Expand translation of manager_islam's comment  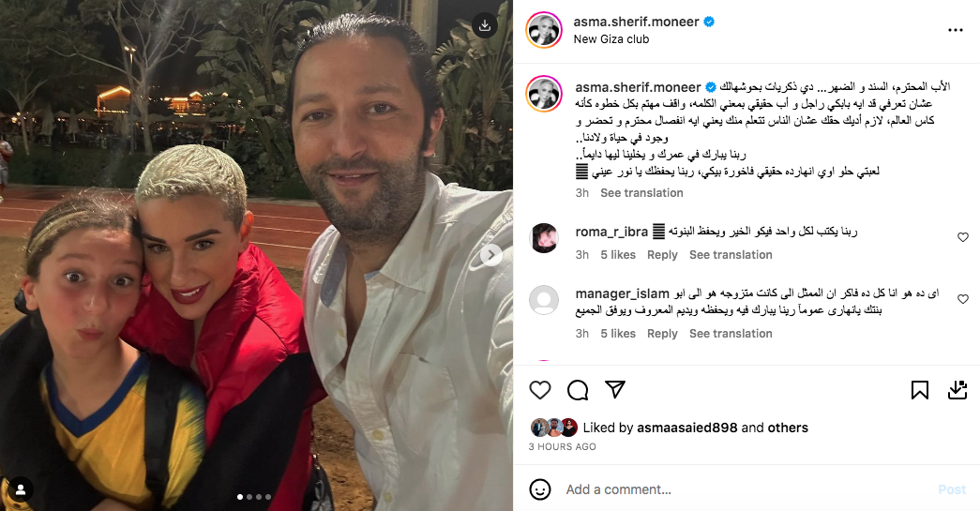[x=730, y=334]
